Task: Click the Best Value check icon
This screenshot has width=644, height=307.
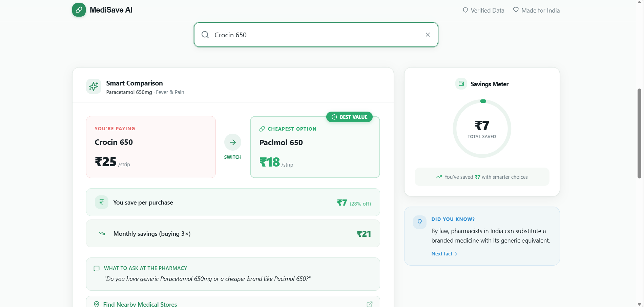Action: pos(334,117)
